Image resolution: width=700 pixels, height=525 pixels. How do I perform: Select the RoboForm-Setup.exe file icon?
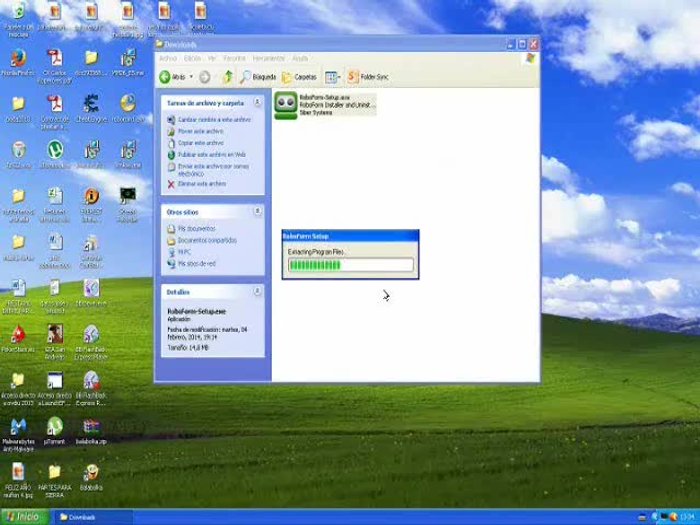[x=286, y=105]
